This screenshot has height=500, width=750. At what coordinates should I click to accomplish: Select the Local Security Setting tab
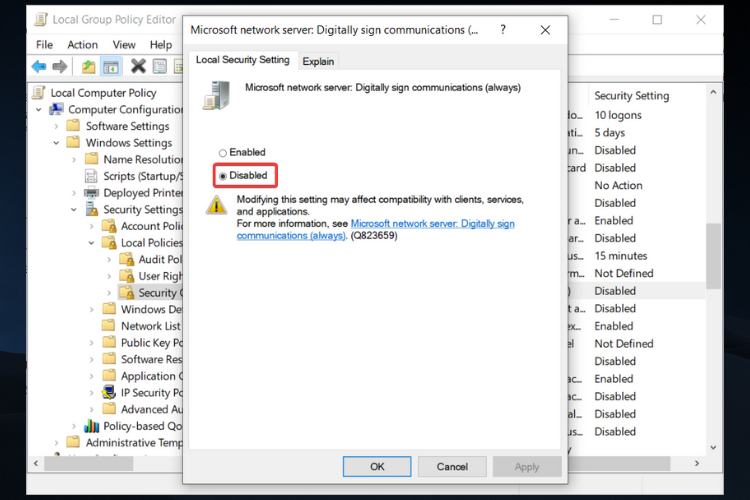(243, 60)
